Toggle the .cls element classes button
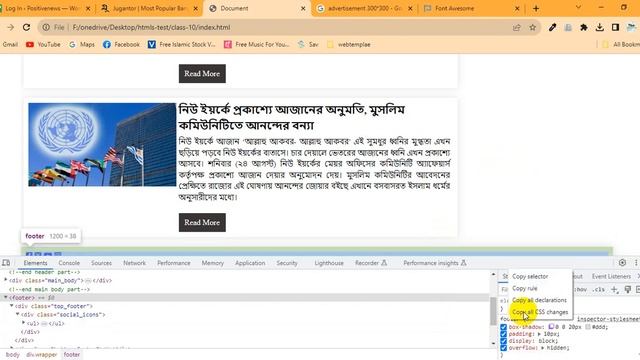Image resolution: width=640 pixels, height=360 pixels. [599, 289]
